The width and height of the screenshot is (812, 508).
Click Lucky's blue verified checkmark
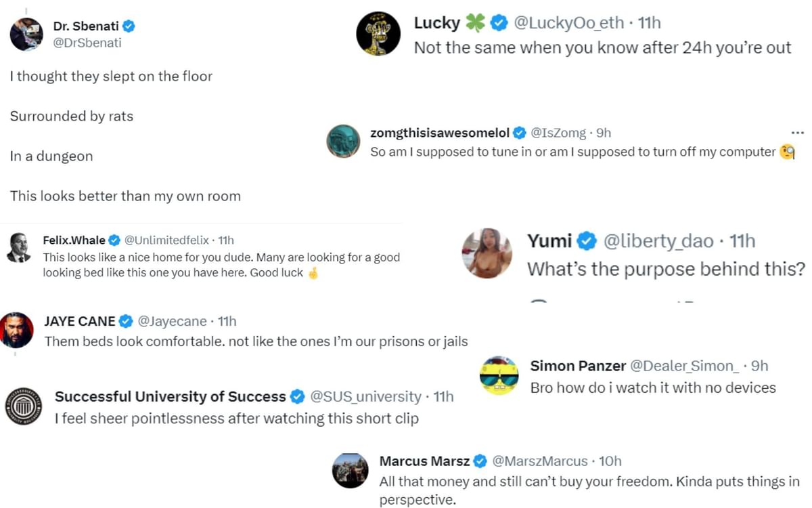(x=499, y=23)
